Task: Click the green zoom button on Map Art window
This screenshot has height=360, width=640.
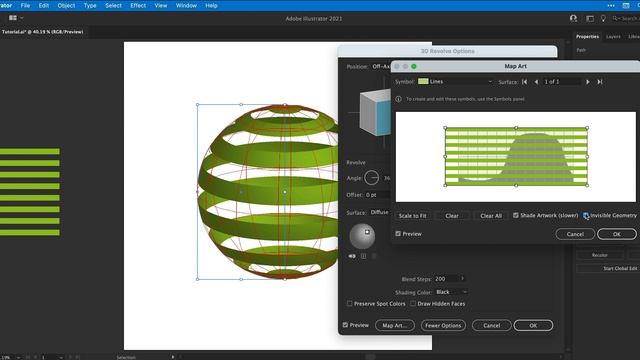Action: point(414,66)
